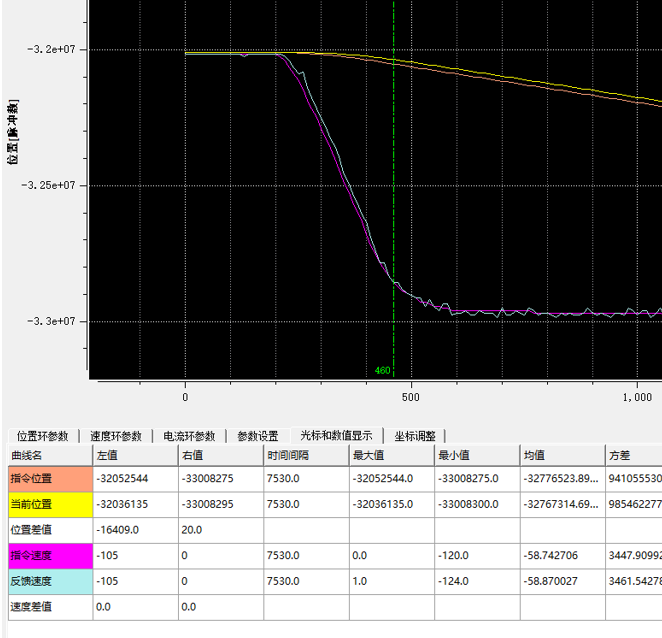The height and width of the screenshot is (638, 662).
Task: Select the 电流环参数 tab
Action: pyautogui.click(x=189, y=436)
